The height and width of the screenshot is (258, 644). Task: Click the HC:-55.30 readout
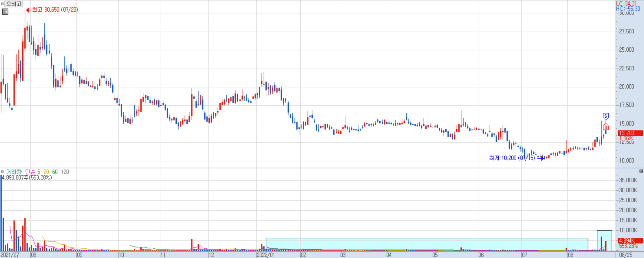click(628, 9)
